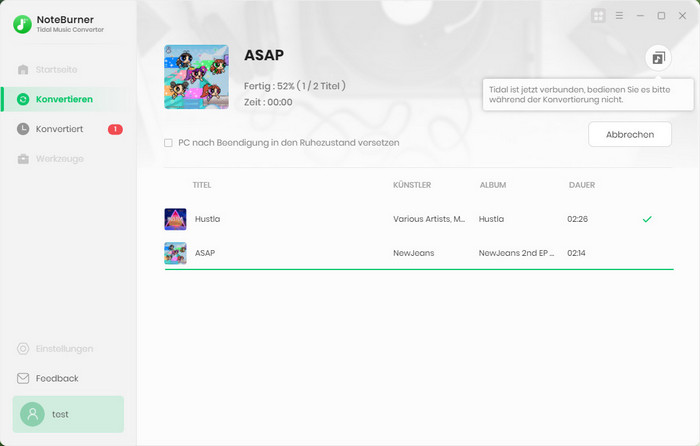Click the NewJeans artist cell
Viewport: 700px width, 446px height.
point(414,253)
